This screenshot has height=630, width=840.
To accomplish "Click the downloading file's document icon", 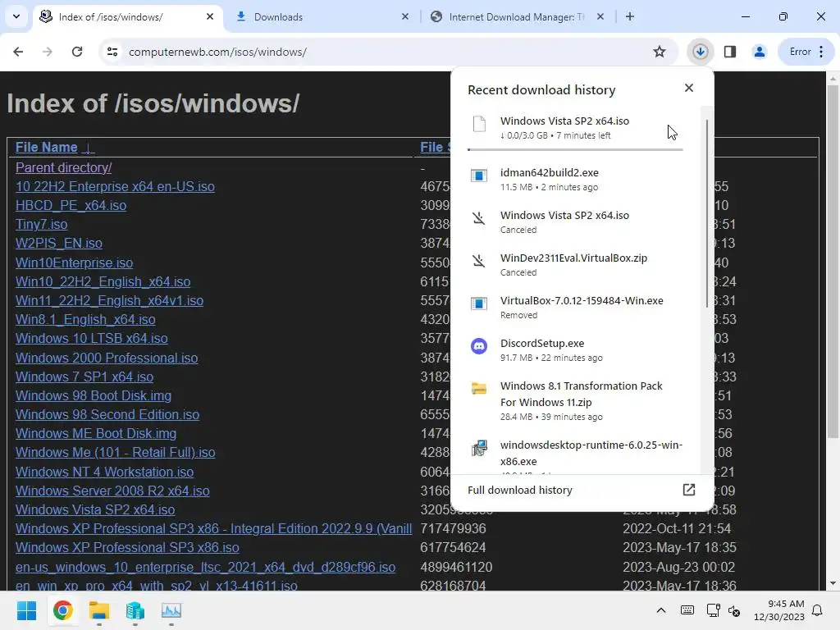I will coord(479,124).
